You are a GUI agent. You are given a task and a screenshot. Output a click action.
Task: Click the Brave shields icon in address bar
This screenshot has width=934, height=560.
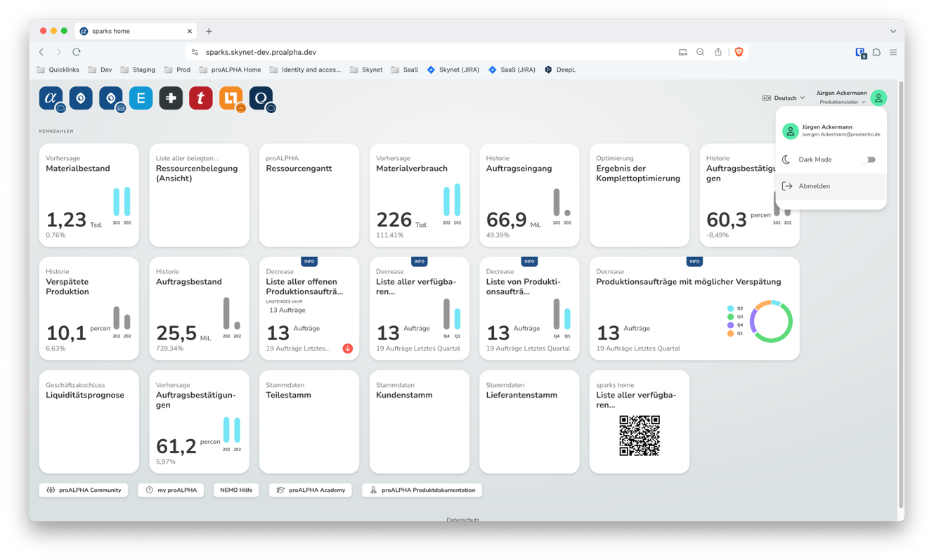[x=739, y=52]
